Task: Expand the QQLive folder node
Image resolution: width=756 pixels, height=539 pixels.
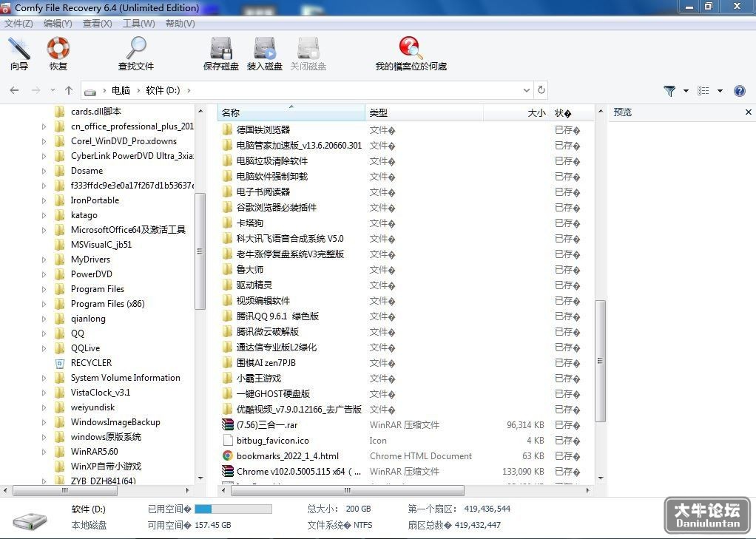Action: point(44,348)
